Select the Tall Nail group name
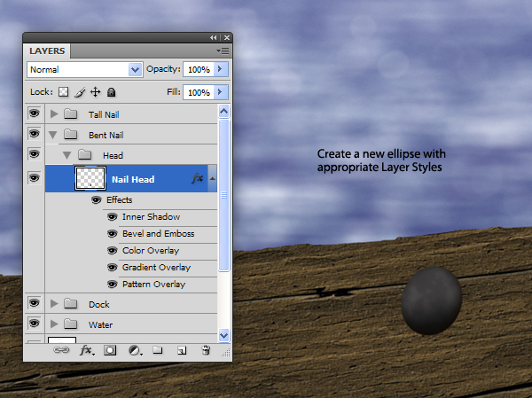 [104, 114]
